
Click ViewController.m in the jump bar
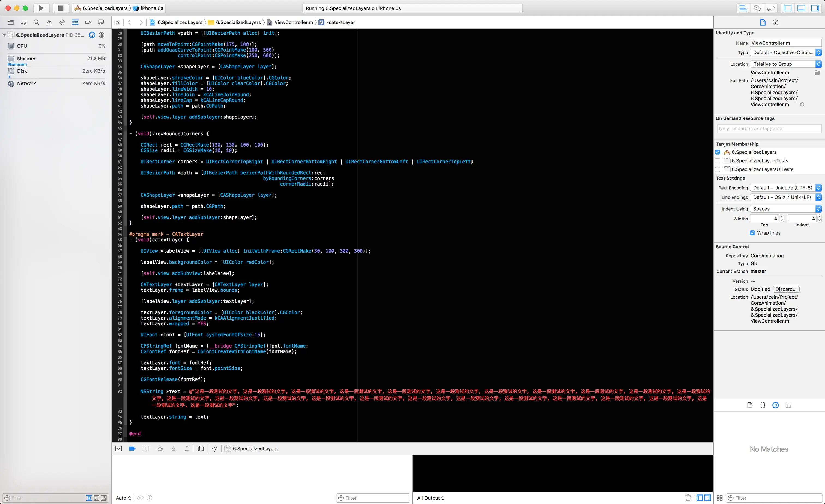point(293,22)
